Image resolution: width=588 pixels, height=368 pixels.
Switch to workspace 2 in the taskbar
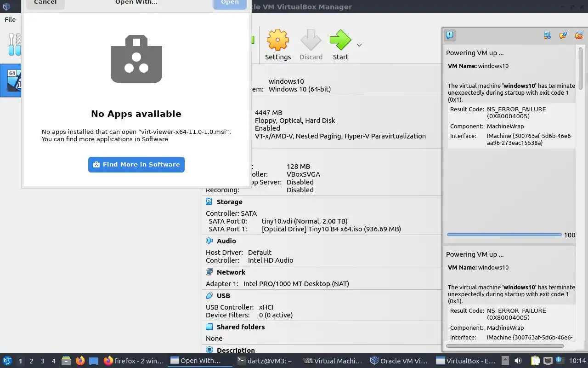31,361
